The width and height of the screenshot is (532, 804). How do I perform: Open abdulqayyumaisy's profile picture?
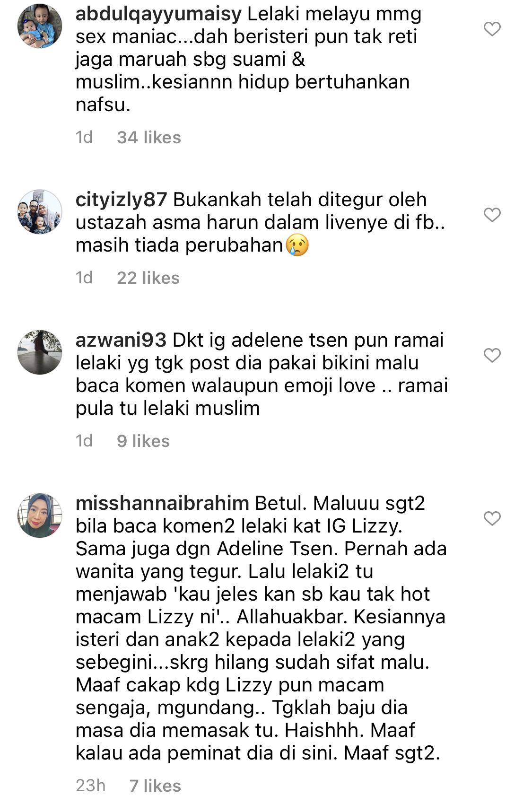(40, 26)
